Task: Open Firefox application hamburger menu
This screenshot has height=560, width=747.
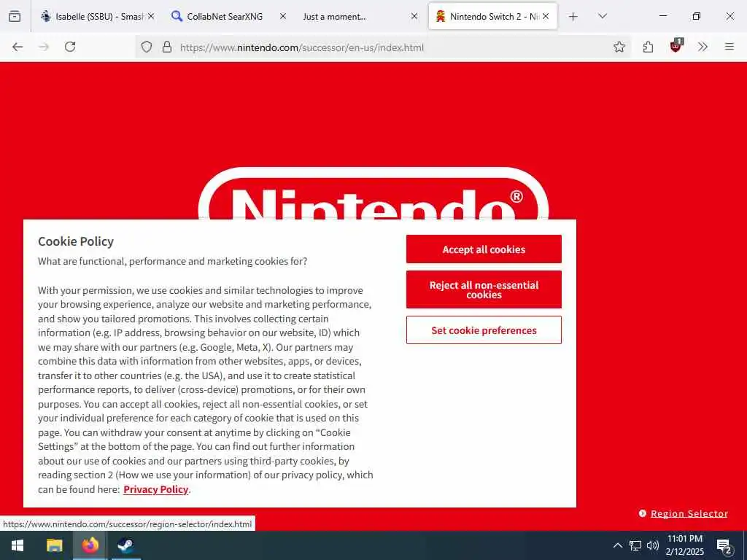Action: pos(729,47)
